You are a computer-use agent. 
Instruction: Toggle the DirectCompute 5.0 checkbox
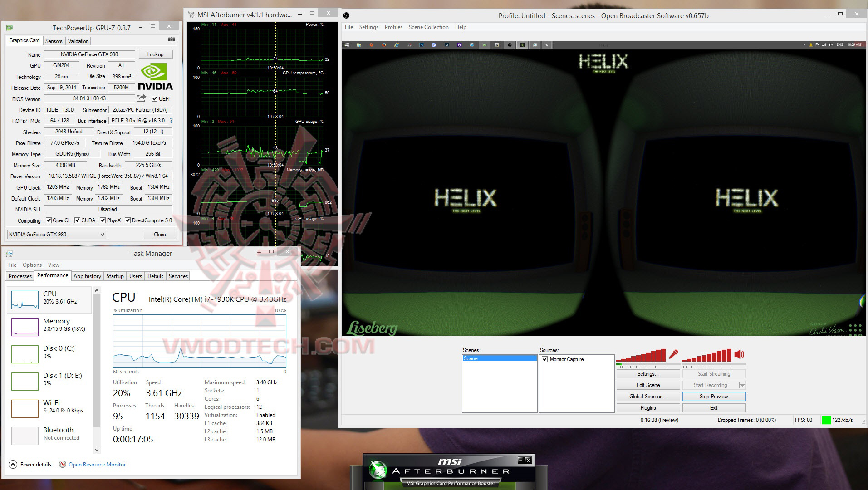click(x=128, y=220)
